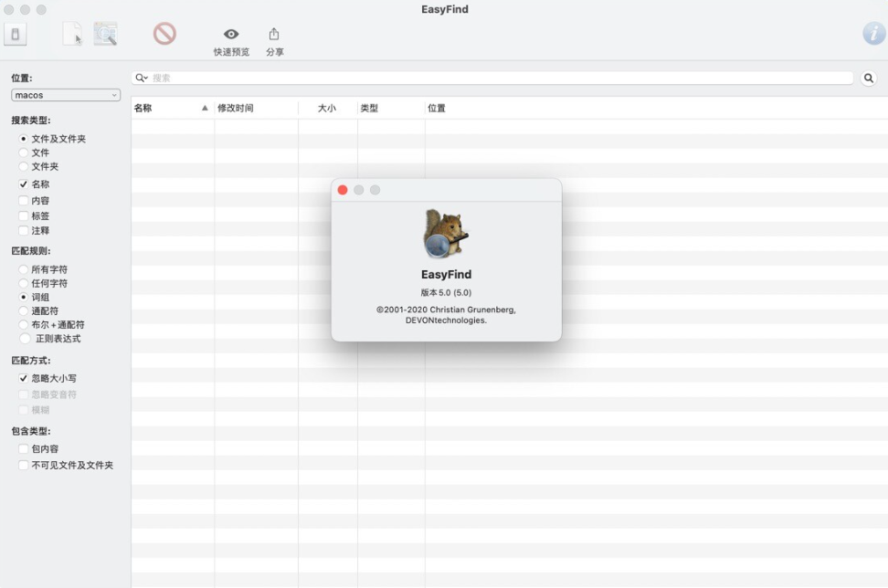The width and height of the screenshot is (888, 588).
Task: Click the copyright text in About dialog
Action: (x=446, y=315)
